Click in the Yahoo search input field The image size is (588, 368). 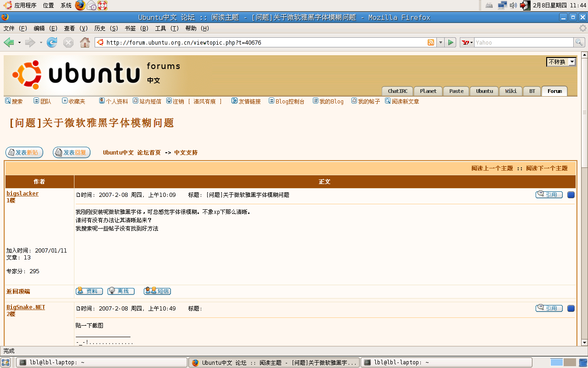click(x=524, y=42)
